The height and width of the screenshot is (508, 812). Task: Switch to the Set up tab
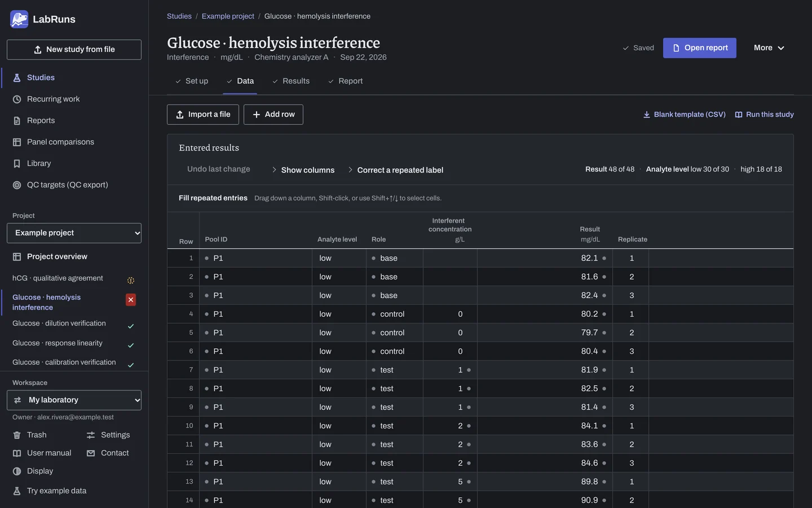pos(192,81)
